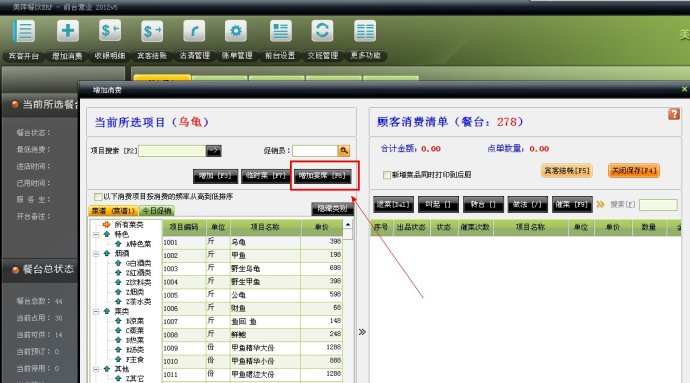Switch to the 今日促销 tab
690x383 pixels.
click(157, 211)
